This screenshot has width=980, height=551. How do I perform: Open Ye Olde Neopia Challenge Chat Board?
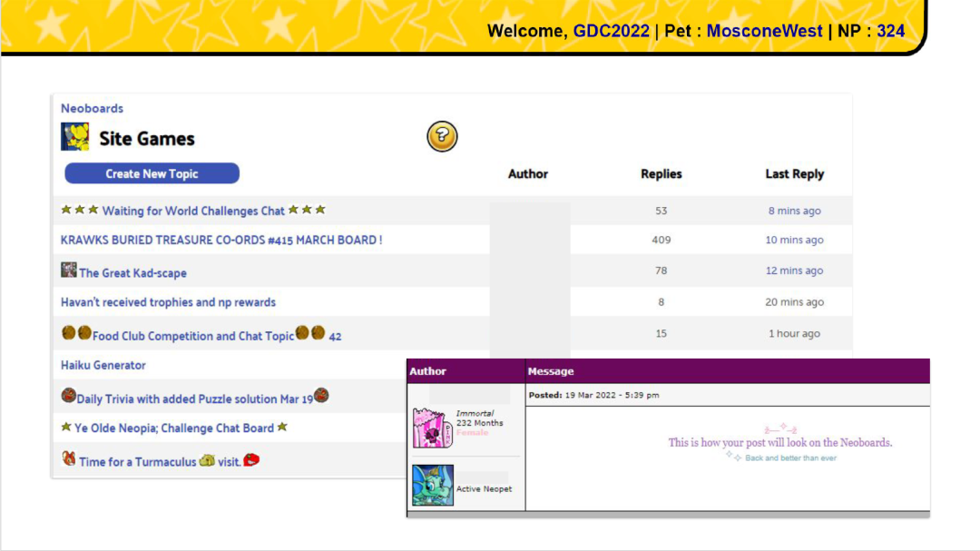click(x=173, y=428)
